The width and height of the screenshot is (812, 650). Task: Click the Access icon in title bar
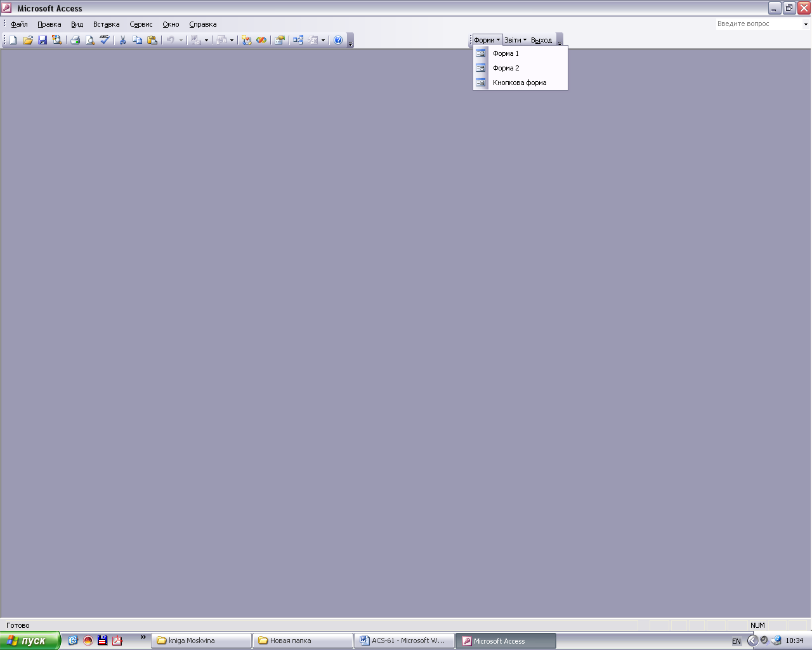[6, 8]
